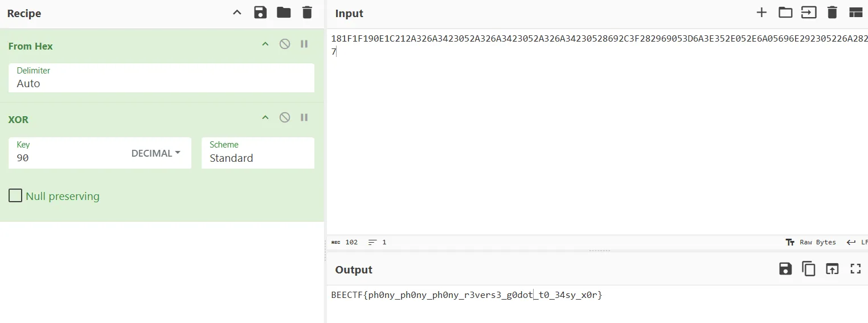
Task: Clear recipe with trash icon
Action: coord(307,13)
